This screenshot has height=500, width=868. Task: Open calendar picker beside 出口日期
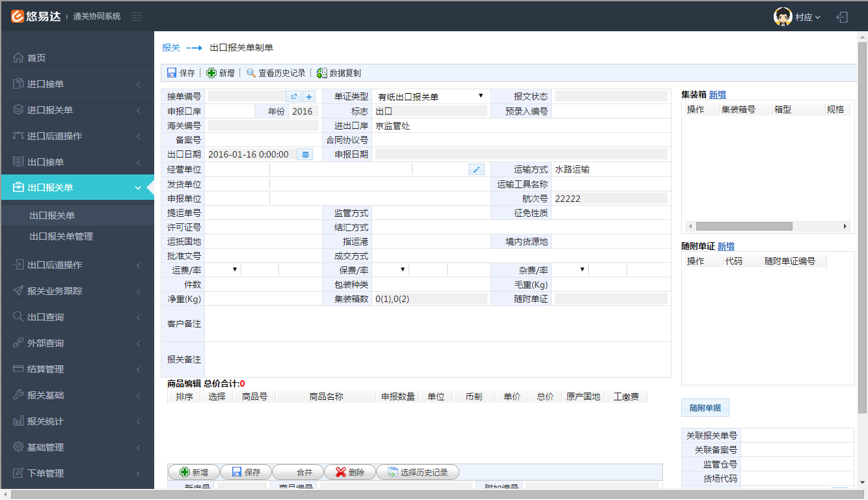tap(305, 154)
